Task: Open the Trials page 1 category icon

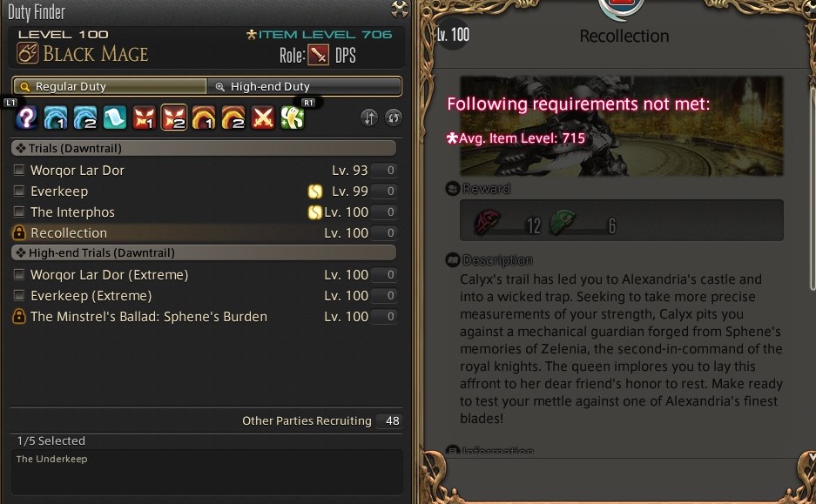Action: tap(145, 118)
